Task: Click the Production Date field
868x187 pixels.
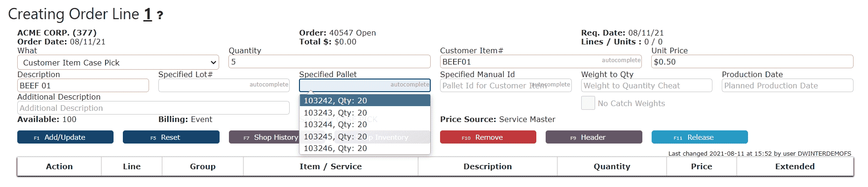Action: (787, 86)
